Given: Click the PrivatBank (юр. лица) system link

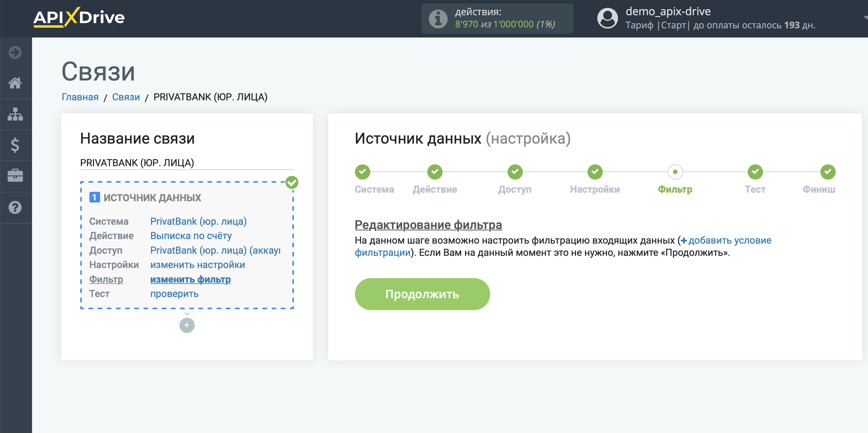Looking at the screenshot, I should tap(198, 222).
